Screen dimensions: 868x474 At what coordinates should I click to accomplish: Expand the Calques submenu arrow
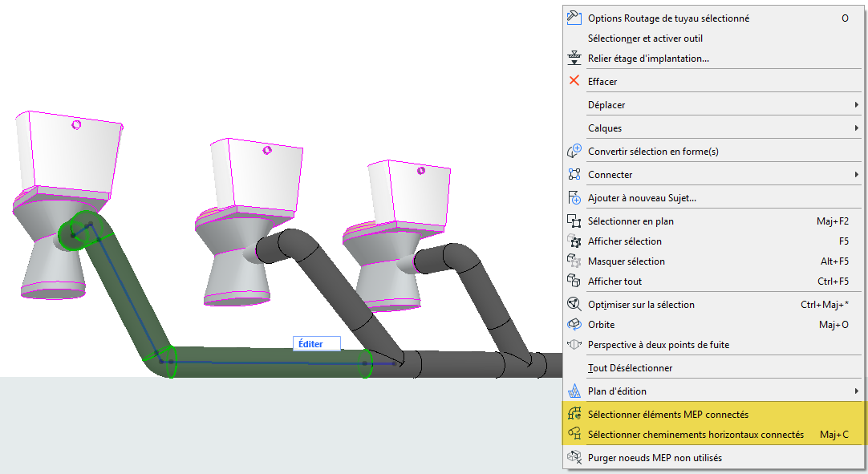[x=857, y=128]
